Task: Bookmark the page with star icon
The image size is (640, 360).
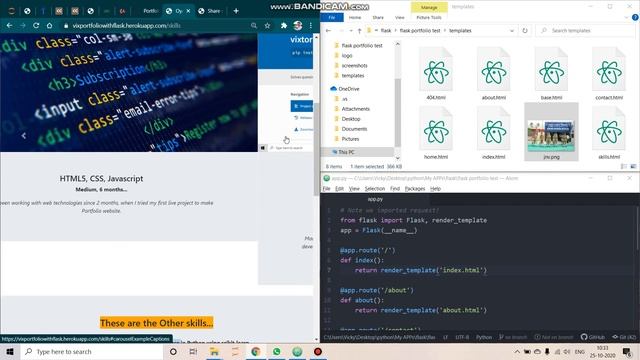Action: [x=267, y=25]
